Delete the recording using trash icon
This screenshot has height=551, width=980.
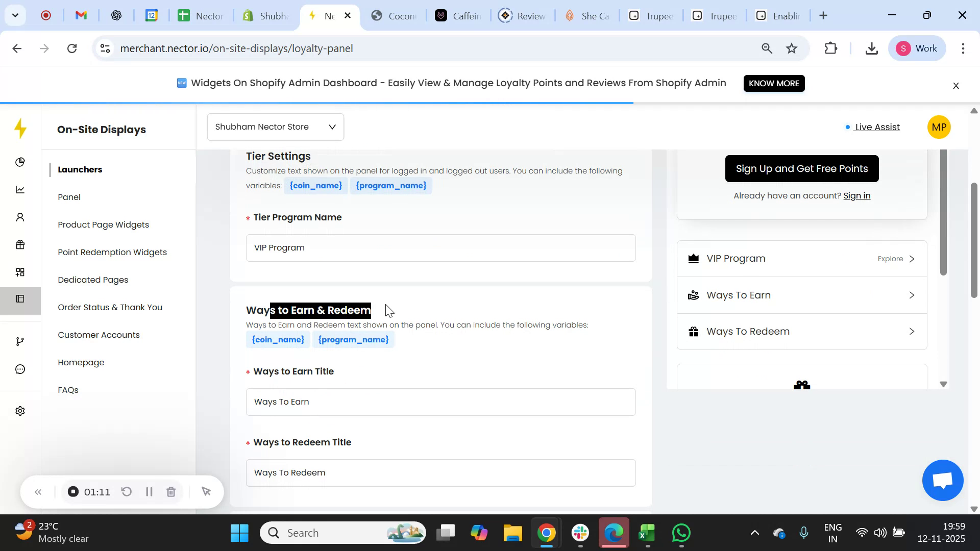pyautogui.click(x=171, y=491)
